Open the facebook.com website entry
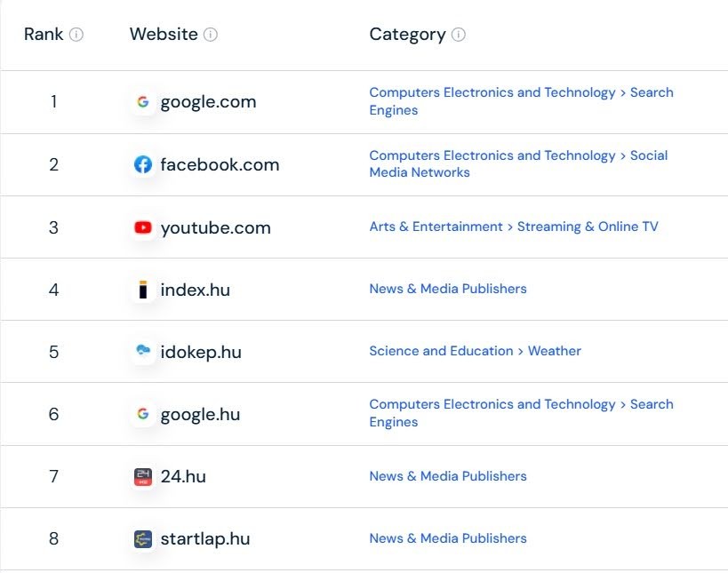 (220, 164)
